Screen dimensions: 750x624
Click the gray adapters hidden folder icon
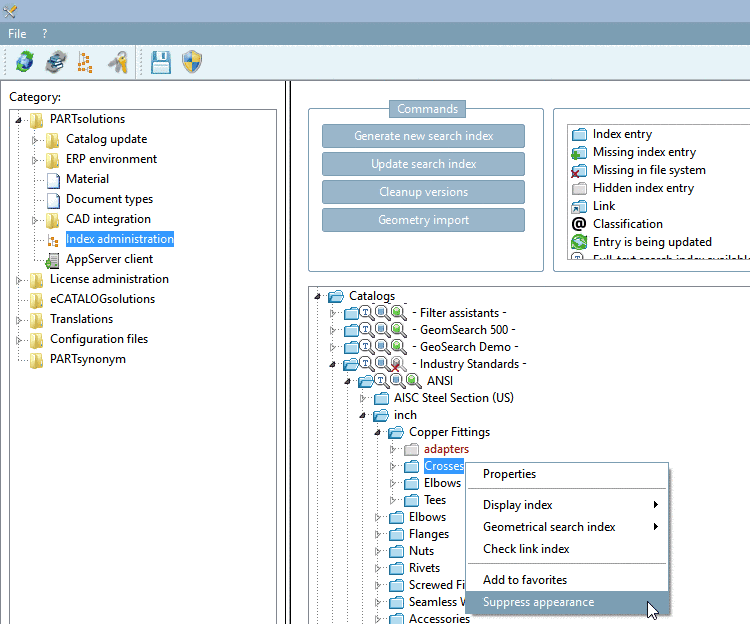(x=411, y=450)
